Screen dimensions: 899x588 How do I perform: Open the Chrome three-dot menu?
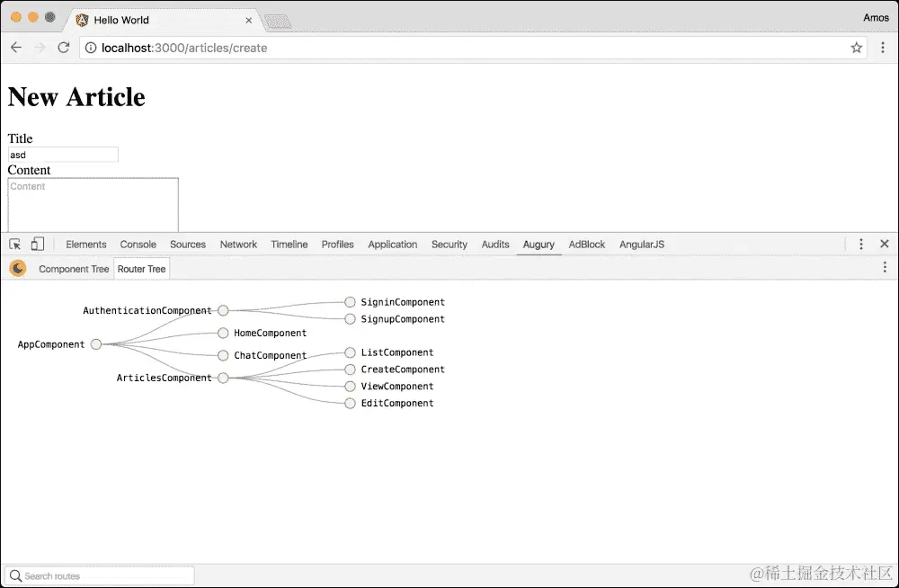pyautogui.click(x=883, y=48)
